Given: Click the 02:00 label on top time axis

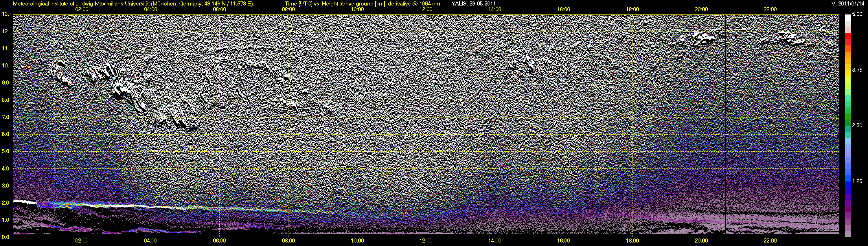Looking at the screenshot, I should coord(82,10).
